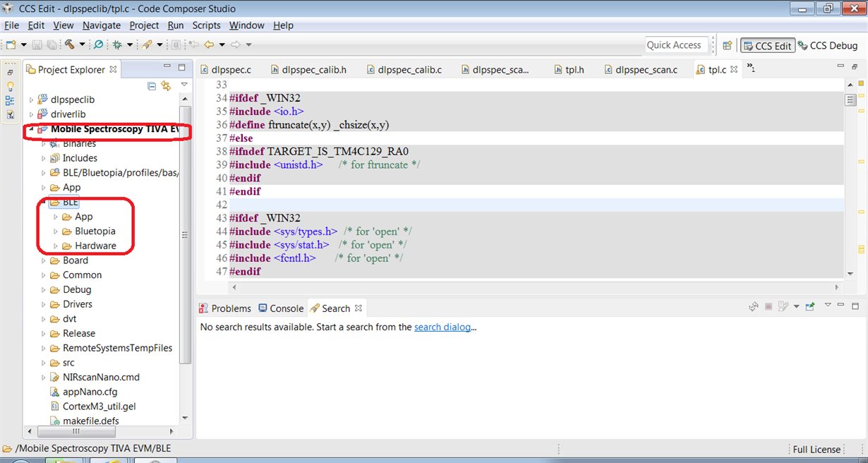Click the Debug bug icon
The height and width of the screenshot is (463, 868).
pyautogui.click(x=117, y=44)
